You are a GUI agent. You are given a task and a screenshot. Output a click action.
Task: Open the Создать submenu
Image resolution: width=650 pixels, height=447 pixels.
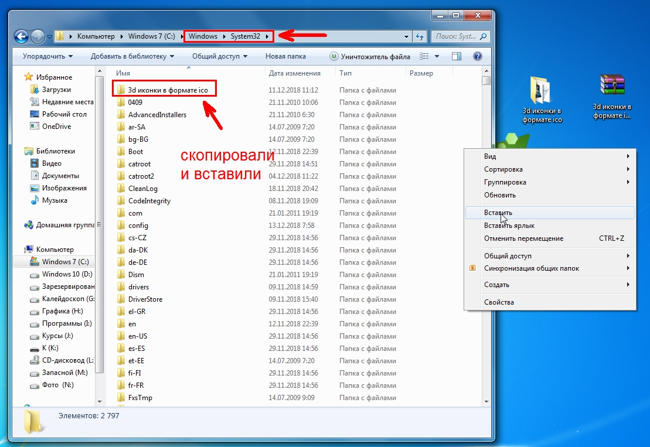click(550, 285)
